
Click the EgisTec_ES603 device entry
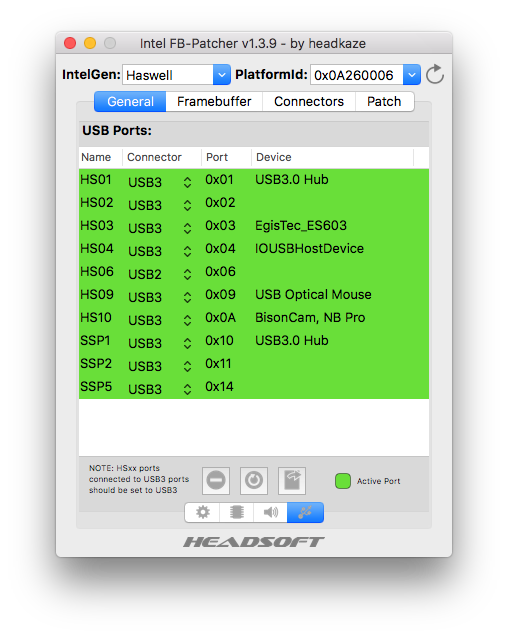(x=301, y=225)
